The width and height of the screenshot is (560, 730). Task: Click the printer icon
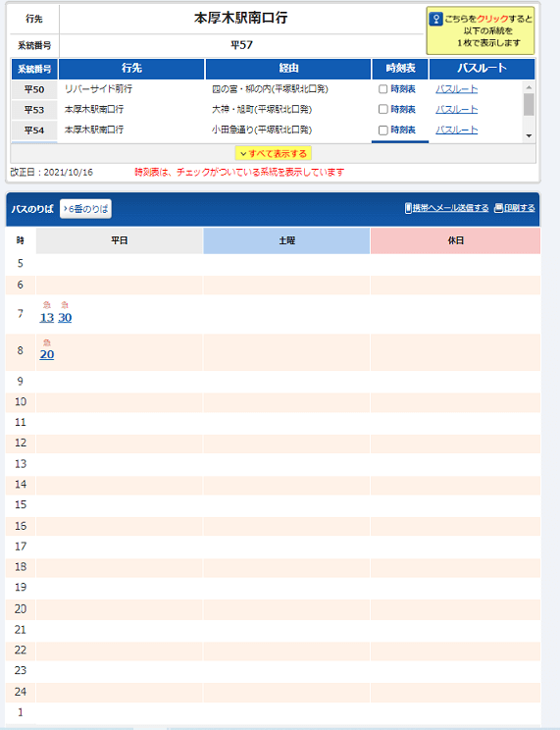[498, 208]
